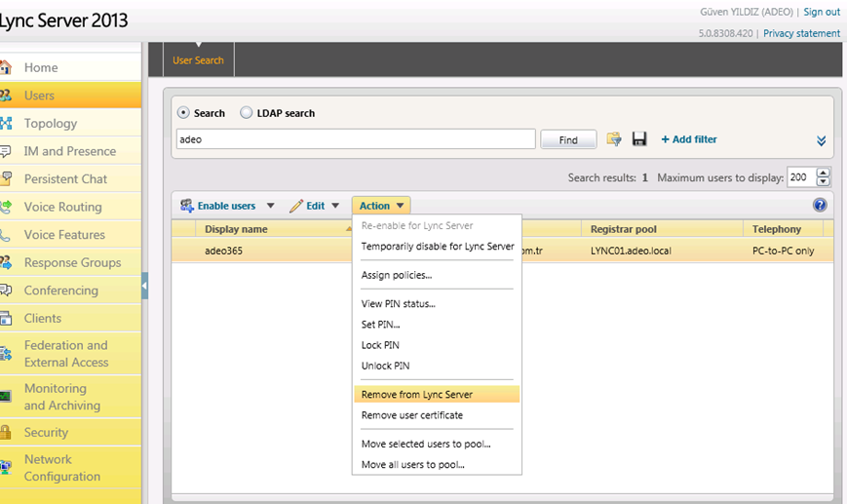
Task: Choose Move selected users to pool
Action: point(437,444)
